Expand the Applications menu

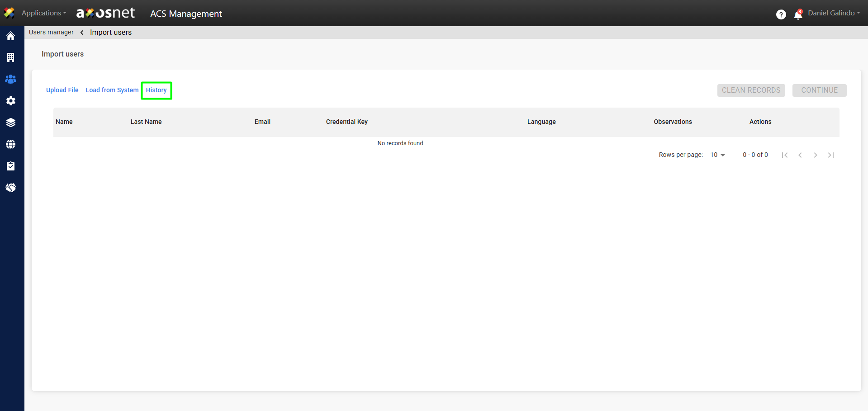[x=43, y=13]
